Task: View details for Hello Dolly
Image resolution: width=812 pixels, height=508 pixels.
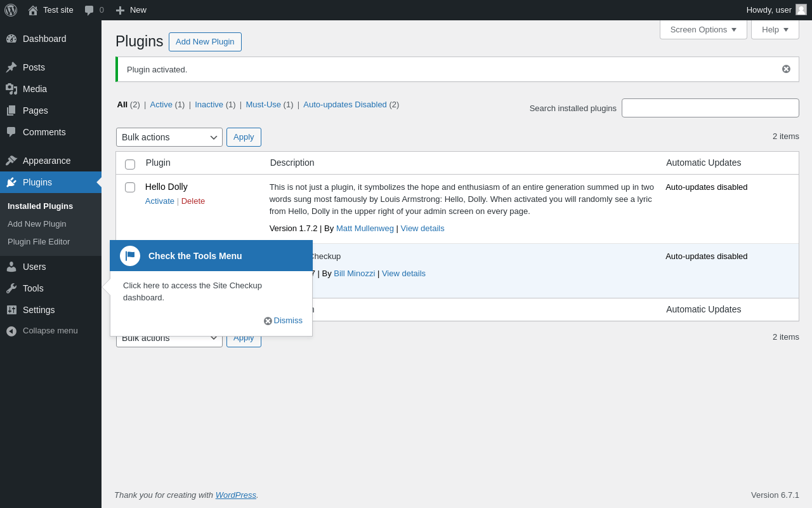Action: [422, 229]
